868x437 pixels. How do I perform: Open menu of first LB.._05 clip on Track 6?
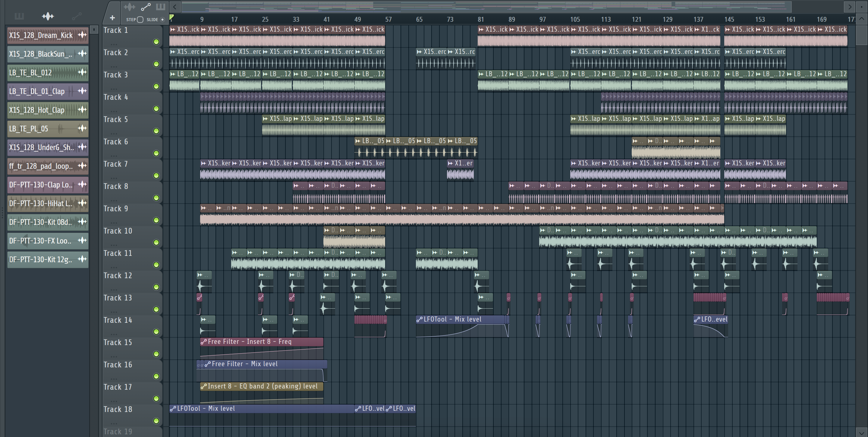click(x=358, y=141)
